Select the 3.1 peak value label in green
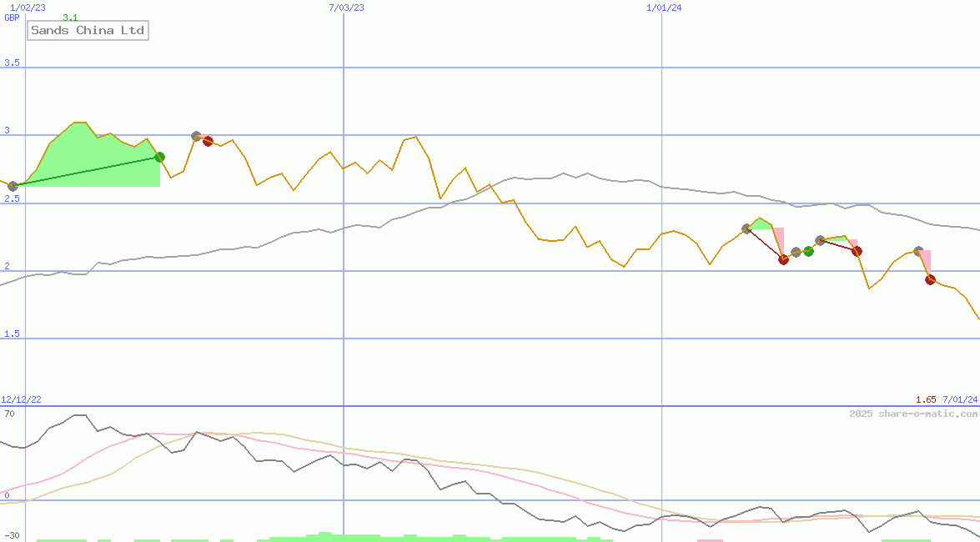Screen dimensions: 980x542 pyautogui.click(x=68, y=17)
